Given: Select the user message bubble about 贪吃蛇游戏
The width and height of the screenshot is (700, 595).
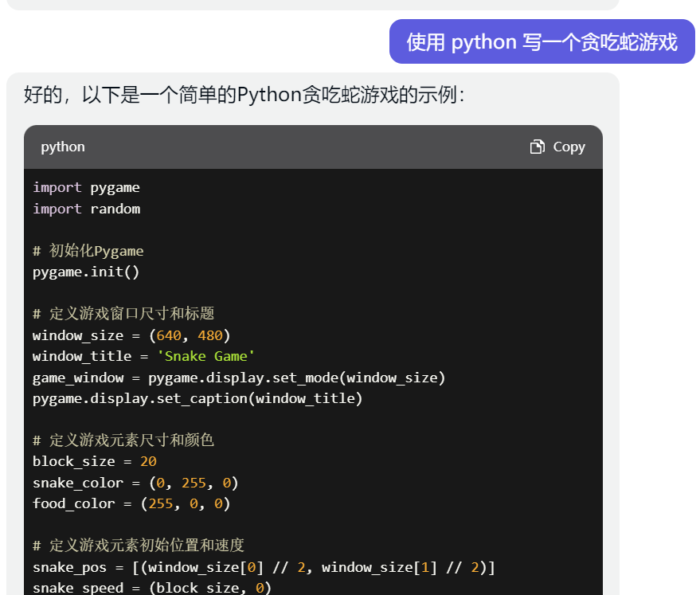Looking at the screenshot, I should point(542,41).
